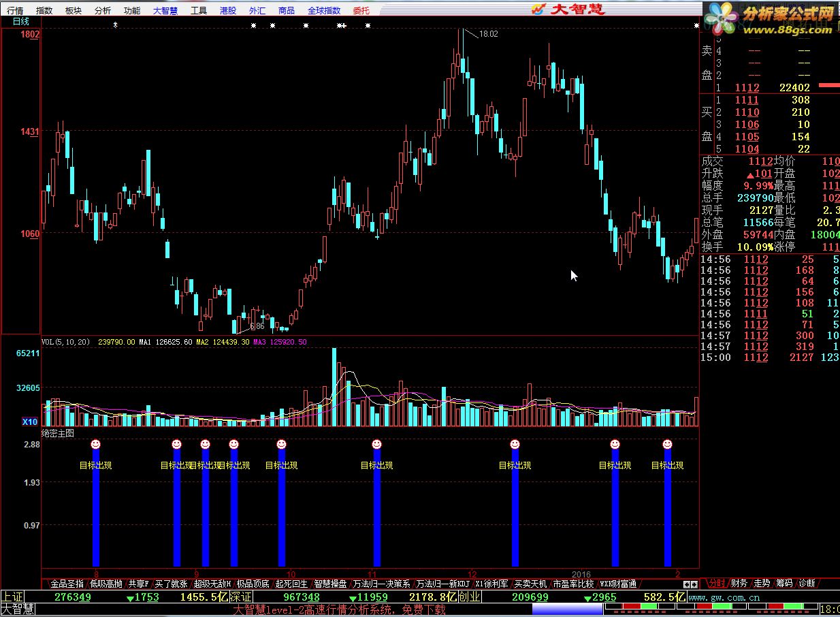Click the 绝密主图 indicator title
The image size is (840, 617).
(x=58, y=432)
